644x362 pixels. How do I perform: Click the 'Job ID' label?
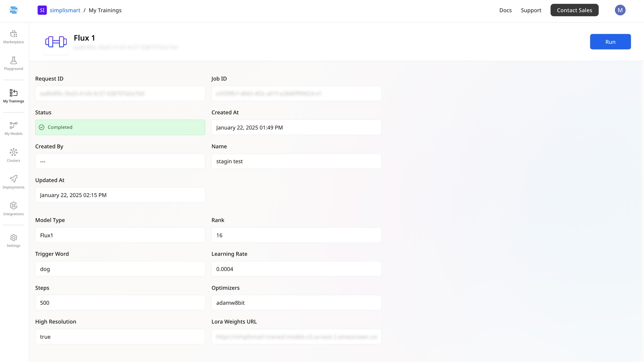click(219, 79)
